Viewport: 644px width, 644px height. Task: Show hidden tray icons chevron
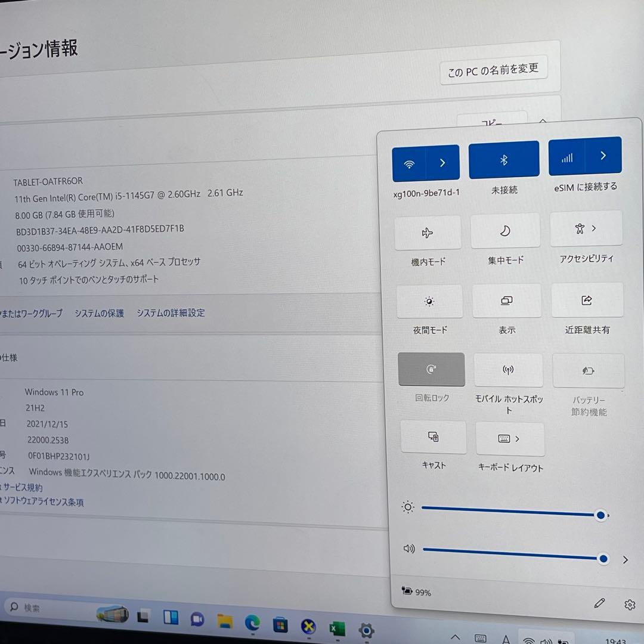pos(455,637)
